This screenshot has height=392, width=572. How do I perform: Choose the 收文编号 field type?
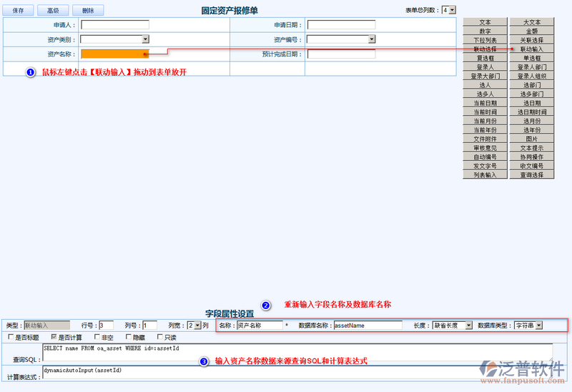531,166
